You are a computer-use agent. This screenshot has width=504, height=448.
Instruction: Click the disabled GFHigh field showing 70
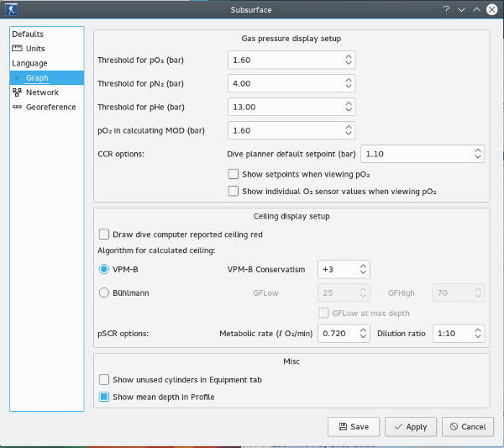click(459, 293)
